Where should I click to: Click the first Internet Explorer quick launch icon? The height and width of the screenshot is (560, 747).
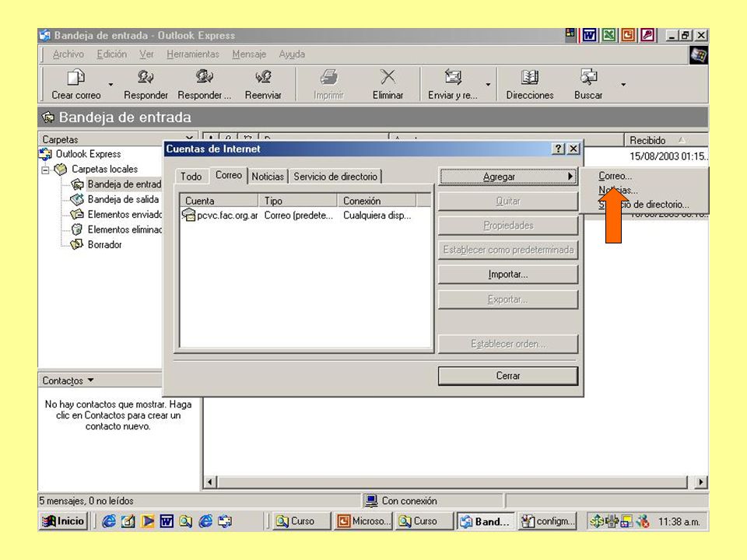[109, 521]
